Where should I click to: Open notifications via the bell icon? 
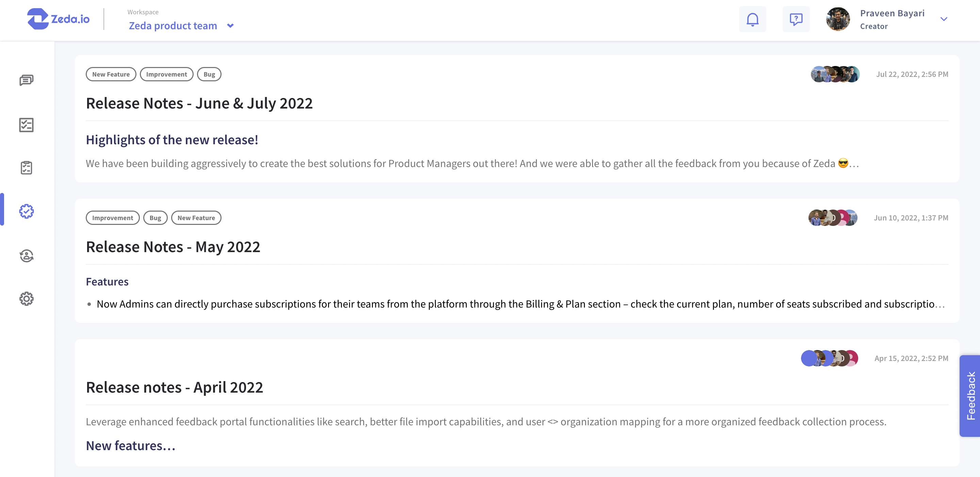click(753, 19)
